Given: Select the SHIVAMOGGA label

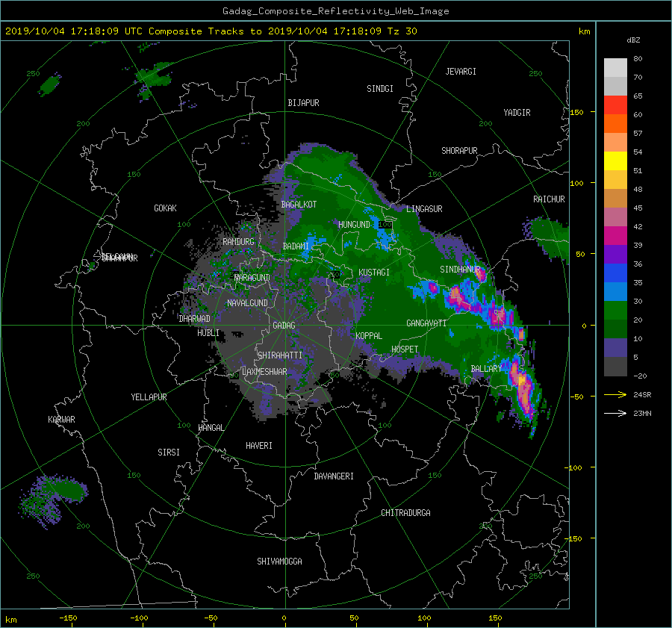Looking at the screenshot, I should [279, 562].
